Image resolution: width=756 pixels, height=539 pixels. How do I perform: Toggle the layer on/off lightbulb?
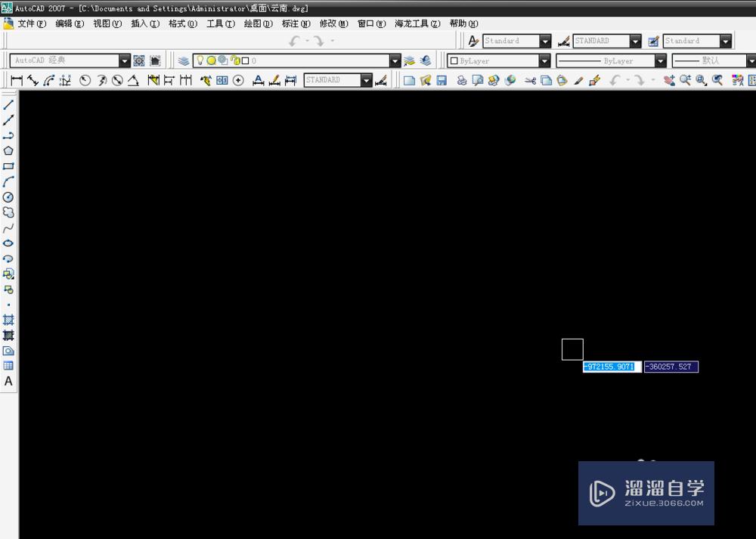(x=200, y=61)
